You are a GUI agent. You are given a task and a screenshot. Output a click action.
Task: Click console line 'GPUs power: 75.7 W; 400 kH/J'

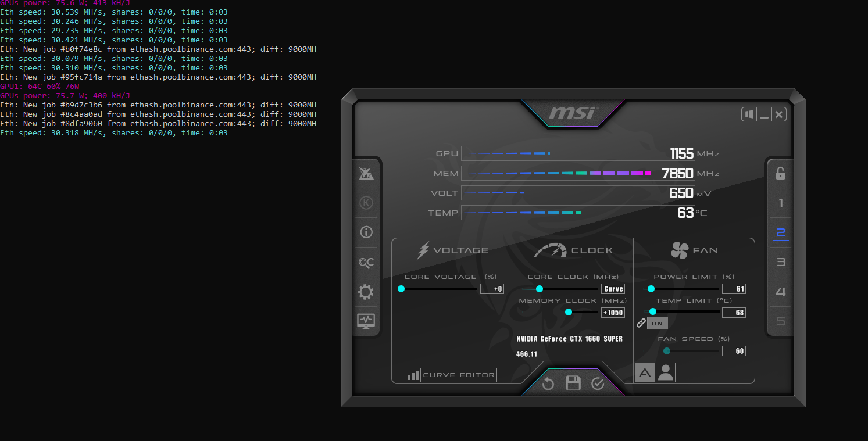pyautogui.click(x=65, y=96)
